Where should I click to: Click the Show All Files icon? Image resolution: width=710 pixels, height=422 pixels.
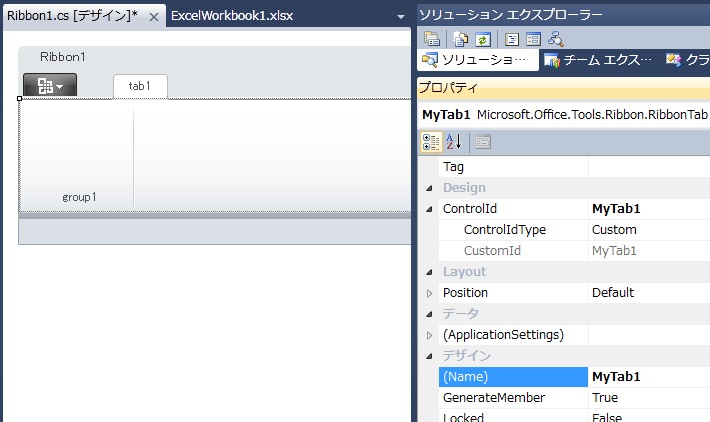point(461,39)
